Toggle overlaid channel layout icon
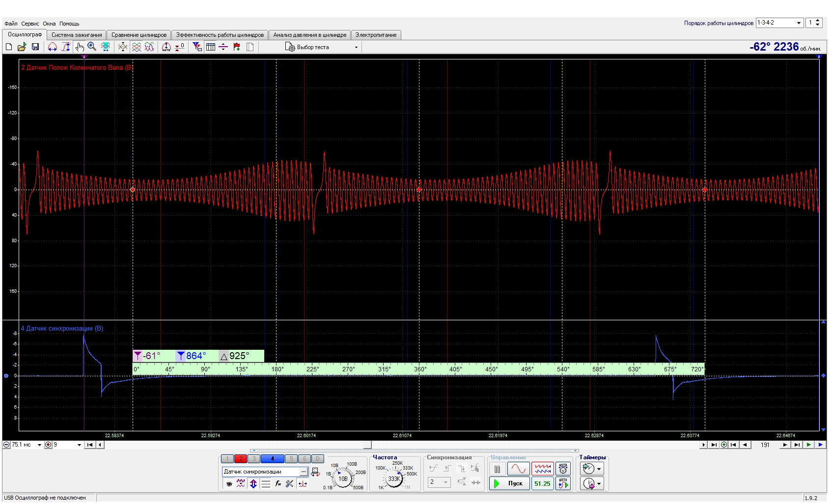Screen dimensions: 833x504 [x=149, y=47]
